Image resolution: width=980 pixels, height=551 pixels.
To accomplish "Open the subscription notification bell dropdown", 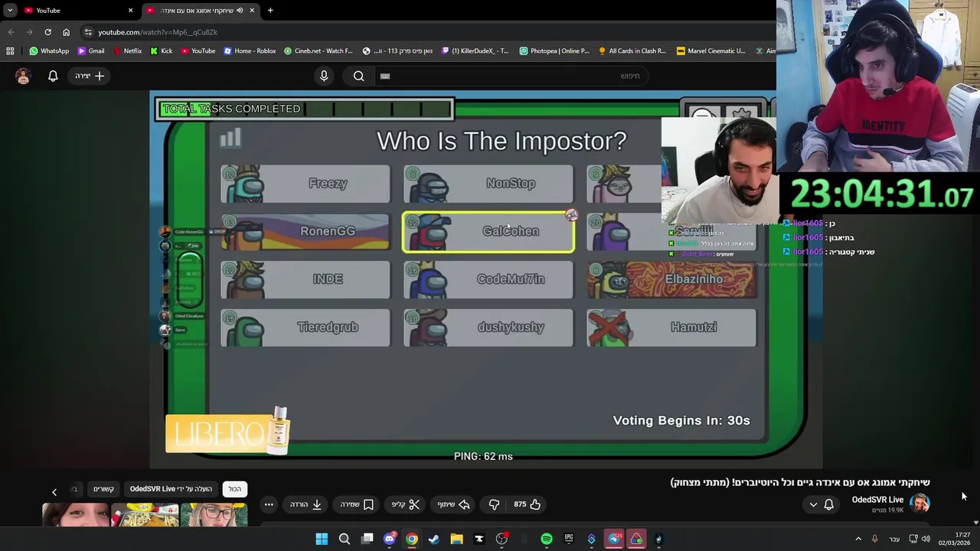I will 821,504.
